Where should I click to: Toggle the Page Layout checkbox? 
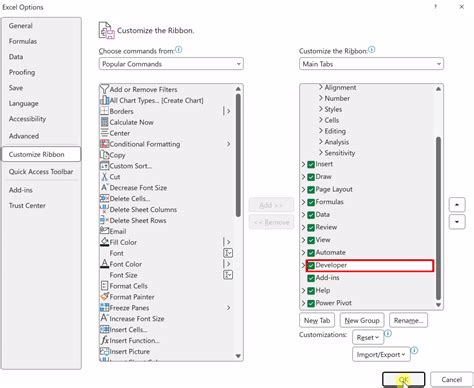(x=311, y=190)
